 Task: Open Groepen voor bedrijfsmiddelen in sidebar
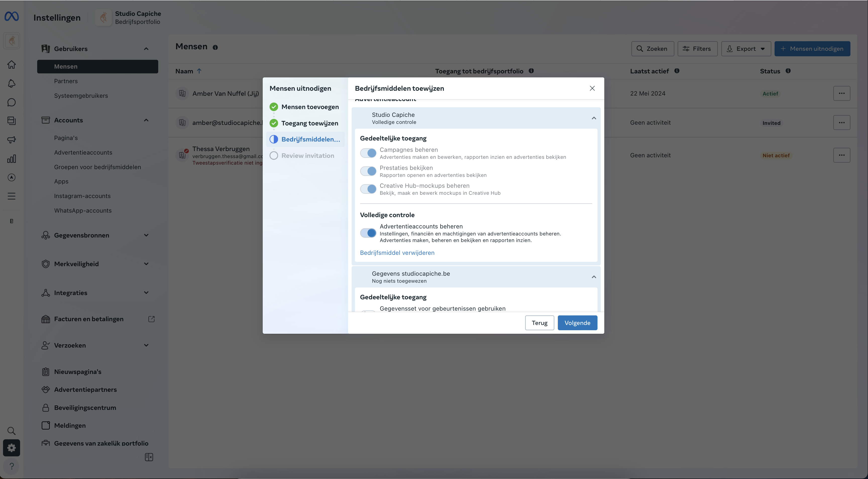pos(97,167)
